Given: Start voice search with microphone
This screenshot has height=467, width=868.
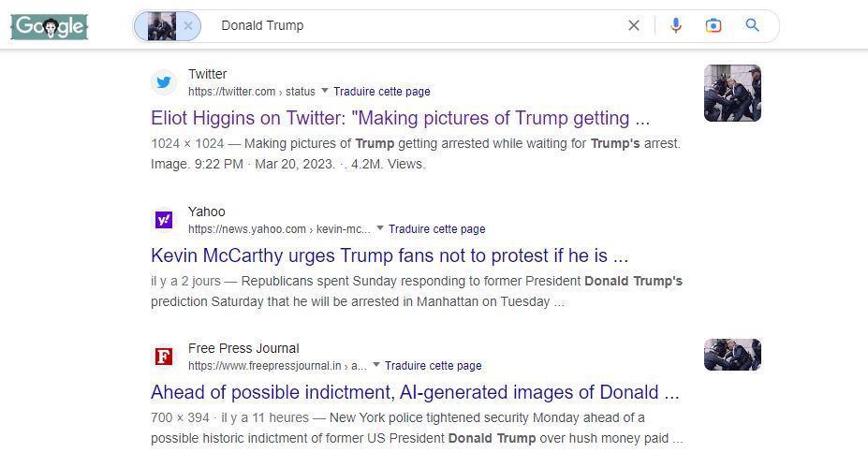Looking at the screenshot, I should (676, 26).
